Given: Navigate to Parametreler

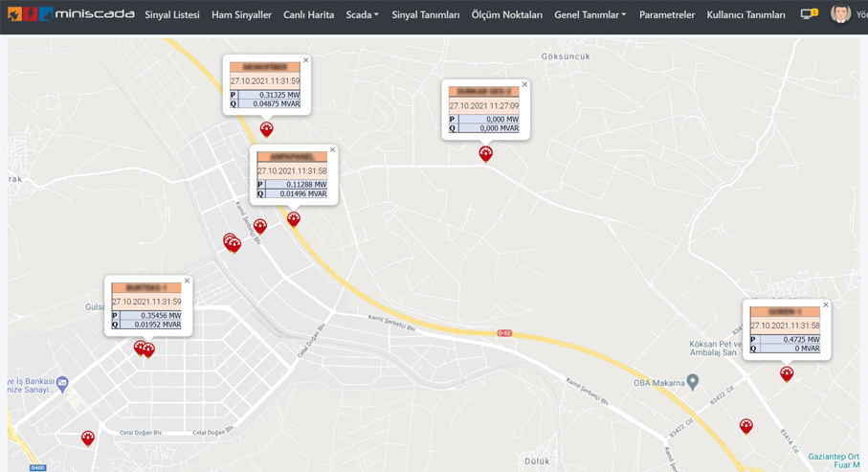Looking at the screenshot, I should coord(666,15).
